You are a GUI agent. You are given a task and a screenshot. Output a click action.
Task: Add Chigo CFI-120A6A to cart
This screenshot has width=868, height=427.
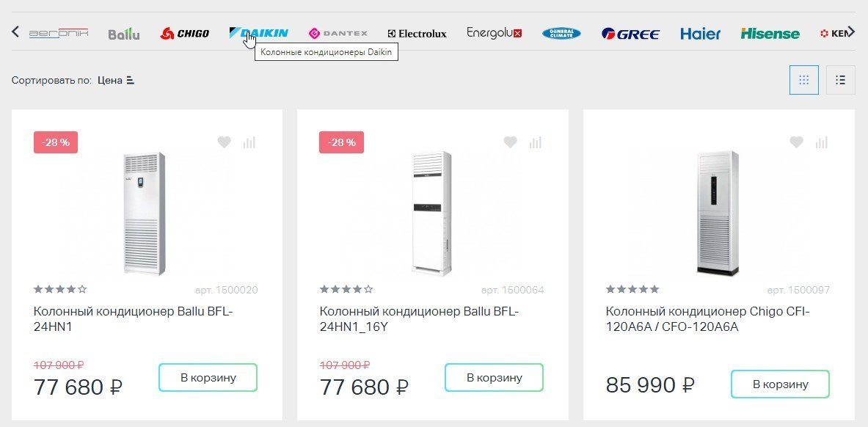pyautogui.click(x=780, y=384)
